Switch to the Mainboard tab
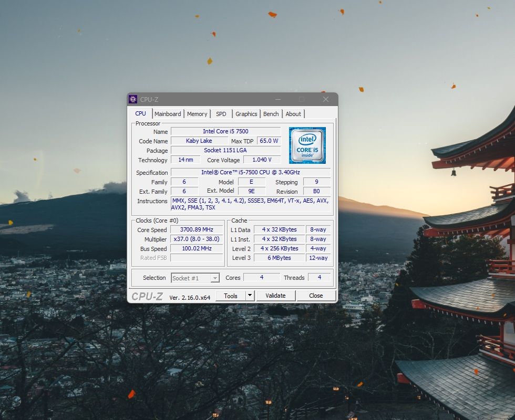 pyautogui.click(x=168, y=114)
